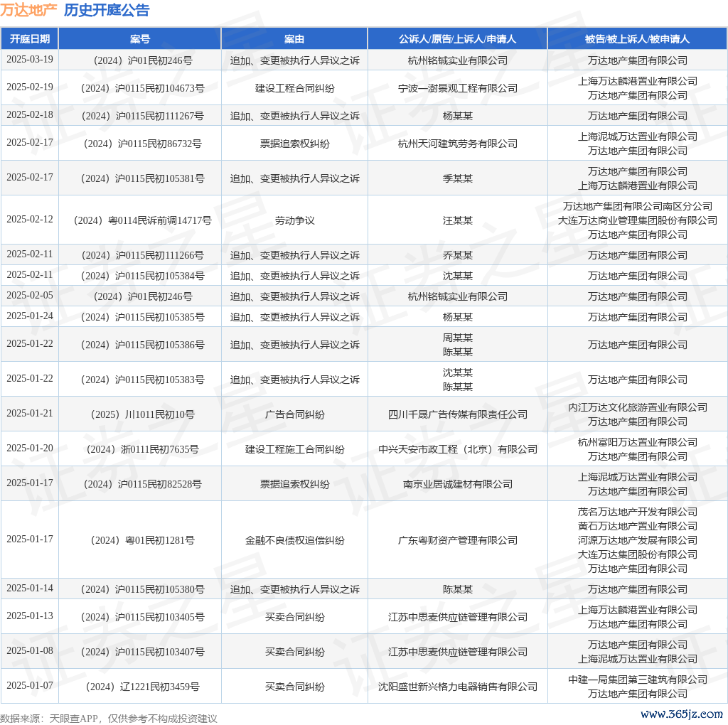Click the date 2025-01-21

pyautogui.click(x=30, y=413)
